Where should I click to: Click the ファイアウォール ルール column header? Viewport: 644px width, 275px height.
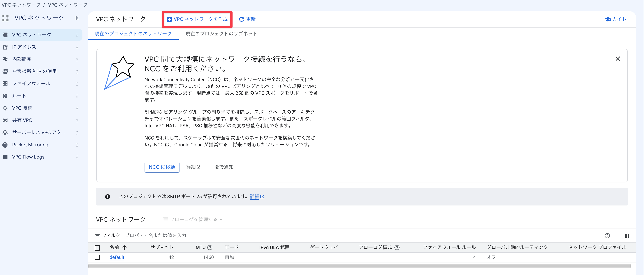(449, 248)
